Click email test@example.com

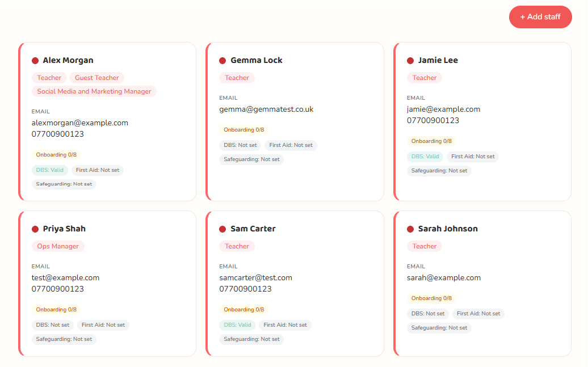[x=65, y=278]
